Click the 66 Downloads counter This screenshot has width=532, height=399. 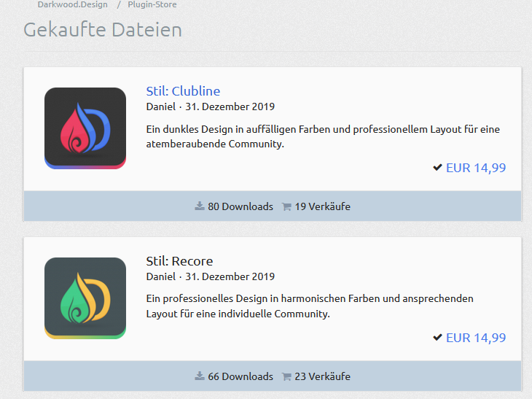240,376
